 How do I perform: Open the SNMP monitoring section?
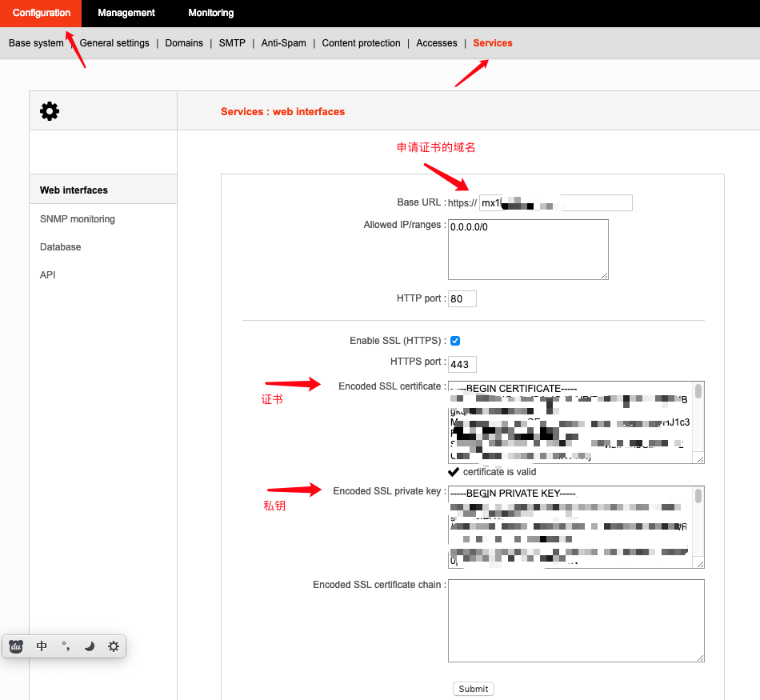[x=78, y=219]
